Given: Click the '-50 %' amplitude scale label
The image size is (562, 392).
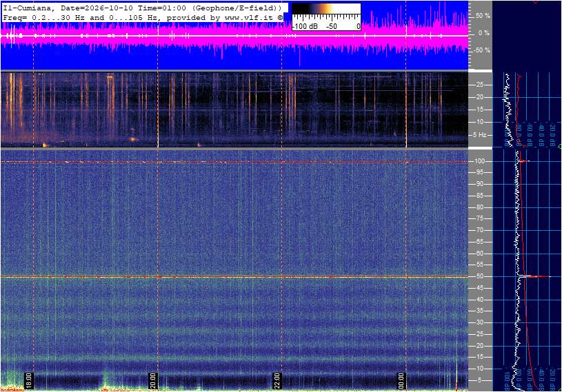Looking at the screenshot, I should click(x=482, y=50).
